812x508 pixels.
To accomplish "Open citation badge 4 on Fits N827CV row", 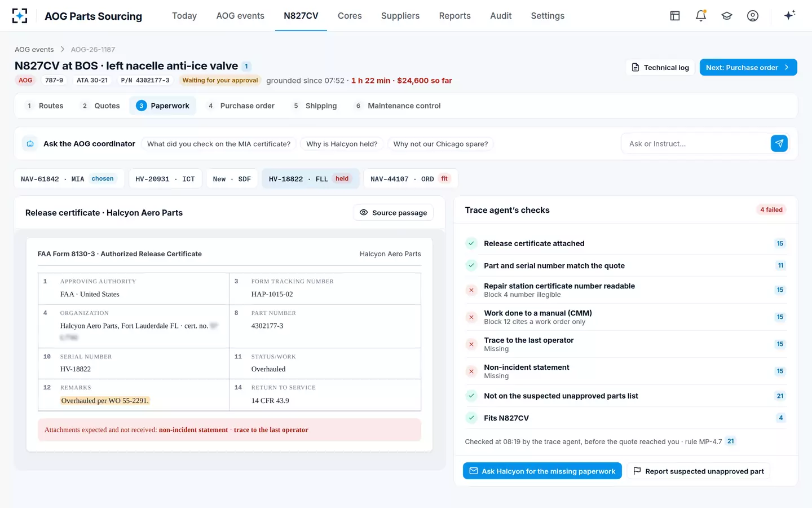I will (780, 418).
